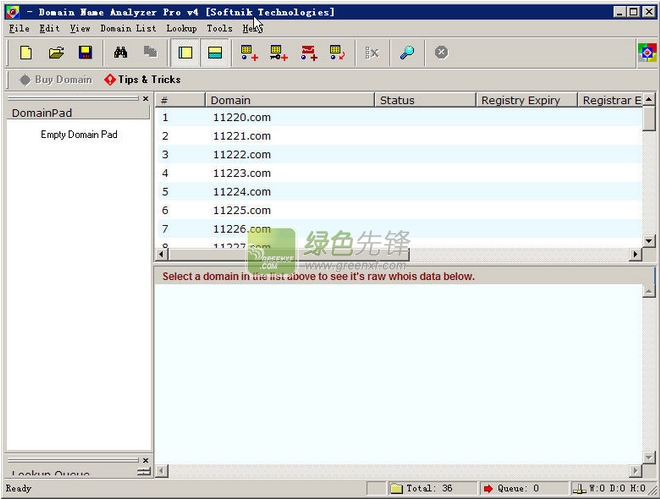This screenshot has height=499, width=660.
Task: Open the Help menu
Action: click(253, 29)
